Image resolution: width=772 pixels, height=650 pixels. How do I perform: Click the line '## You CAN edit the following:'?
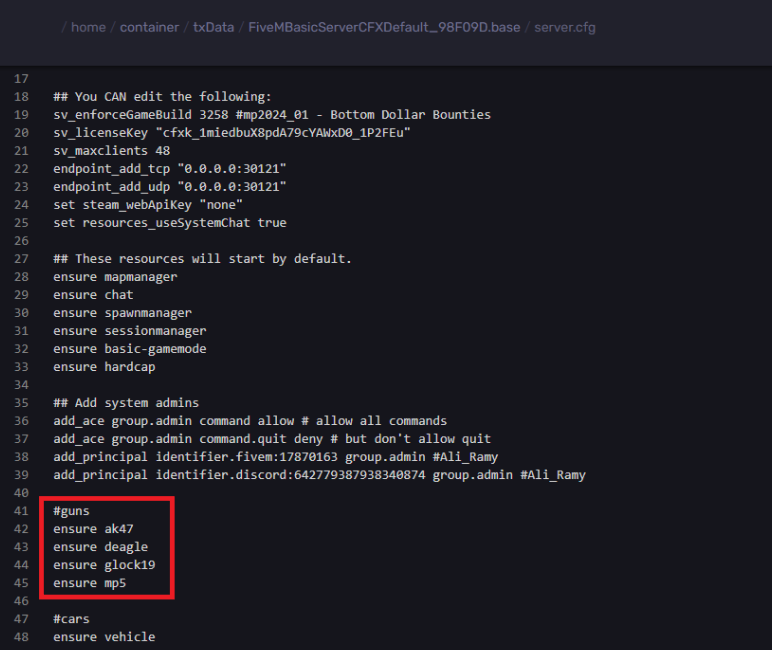(162, 97)
